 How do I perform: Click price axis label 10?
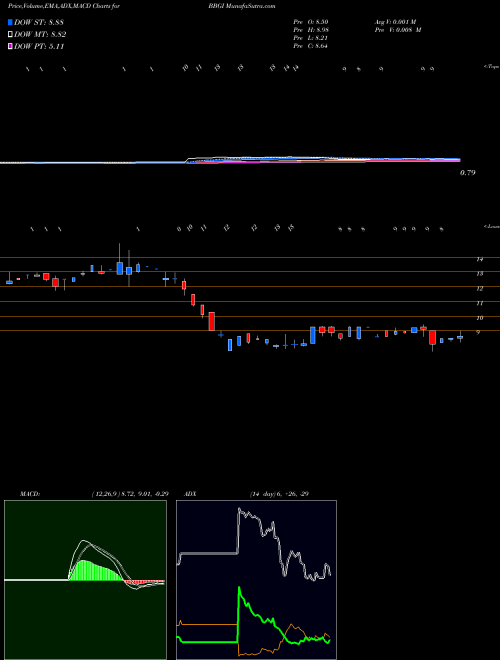click(479, 318)
